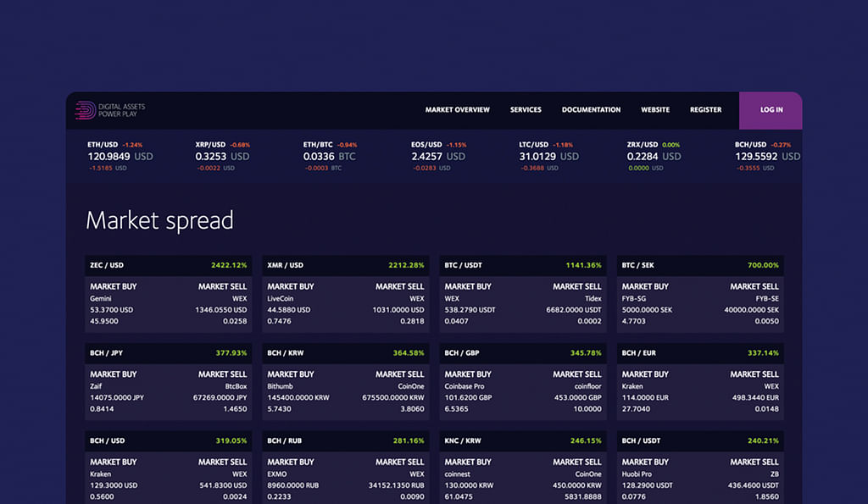The image size is (868, 504).
Task: Choose the LTC/USD ticker item
Action: [x=548, y=157]
